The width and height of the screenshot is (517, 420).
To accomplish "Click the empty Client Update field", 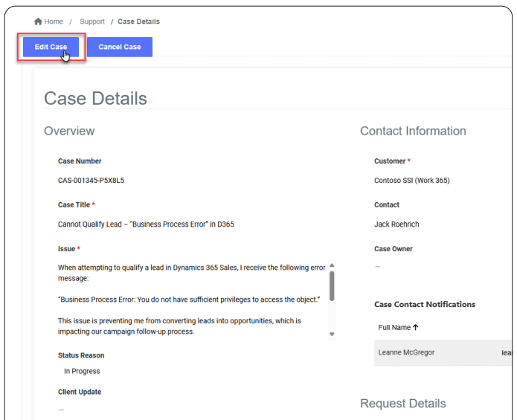I will 62,409.
